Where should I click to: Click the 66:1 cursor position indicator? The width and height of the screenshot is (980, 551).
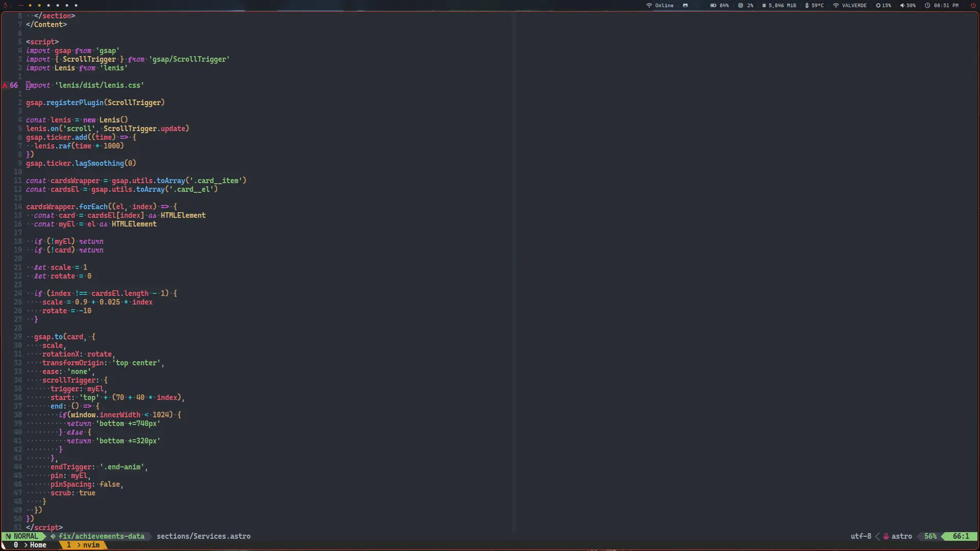pos(961,536)
